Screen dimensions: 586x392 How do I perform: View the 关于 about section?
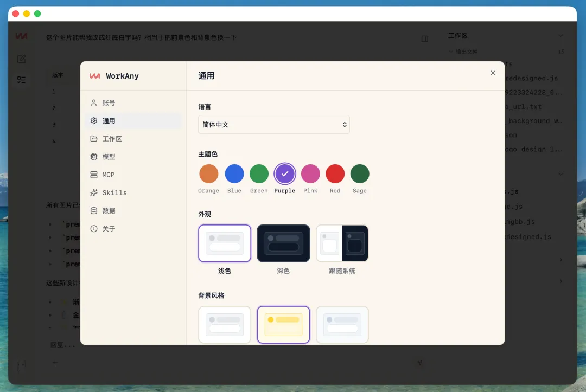click(107, 228)
